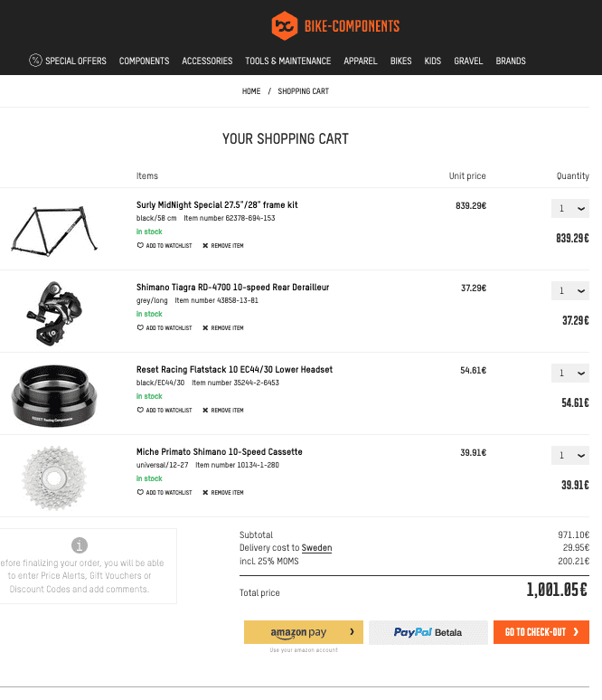Click the Bike-Components hexagon logo

284,26
